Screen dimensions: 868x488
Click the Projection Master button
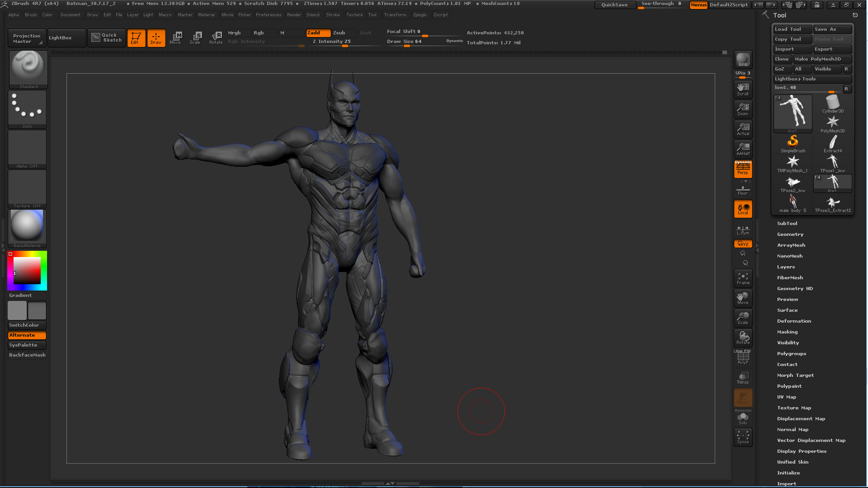coord(27,38)
